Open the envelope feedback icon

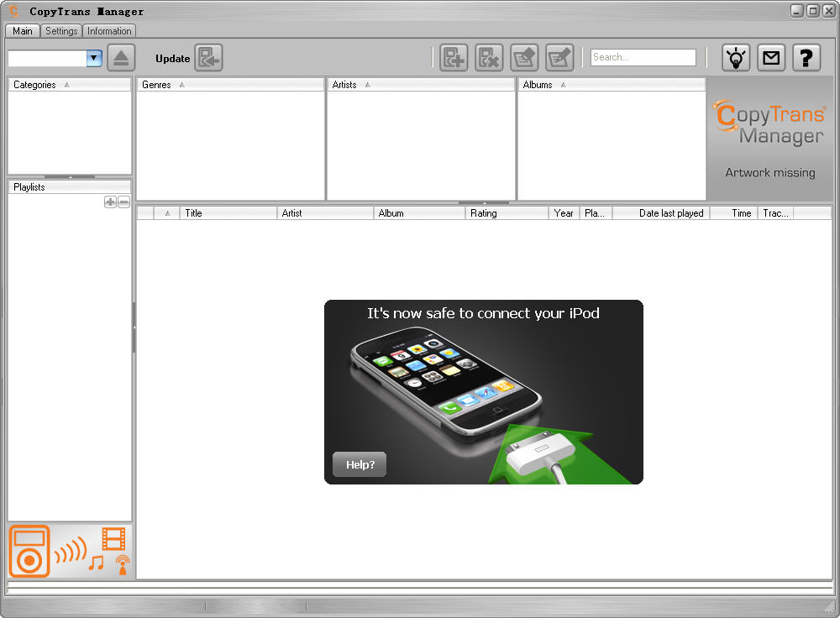pos(771,57)
